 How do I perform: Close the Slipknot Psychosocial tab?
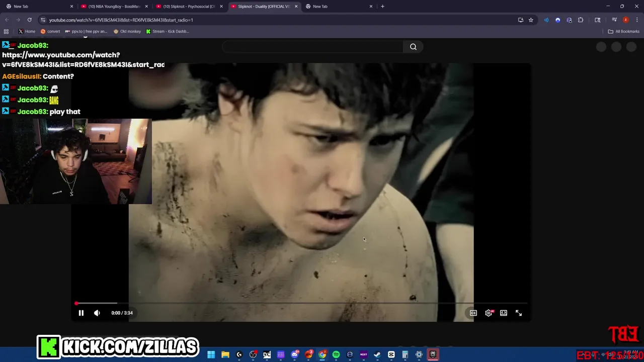point(221,6)
